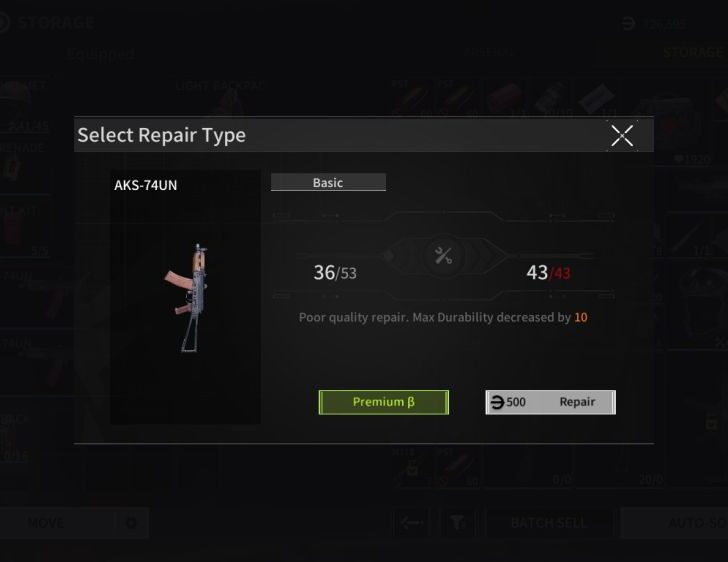Click the current durability 36/53 value

pos(335,272)
